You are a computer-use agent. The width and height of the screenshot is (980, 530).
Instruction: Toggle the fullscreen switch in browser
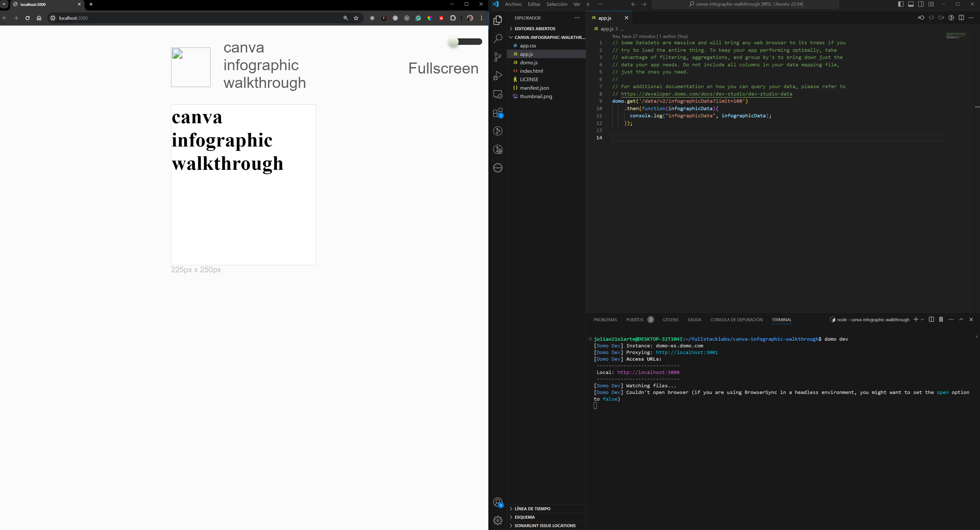[465, 42]
